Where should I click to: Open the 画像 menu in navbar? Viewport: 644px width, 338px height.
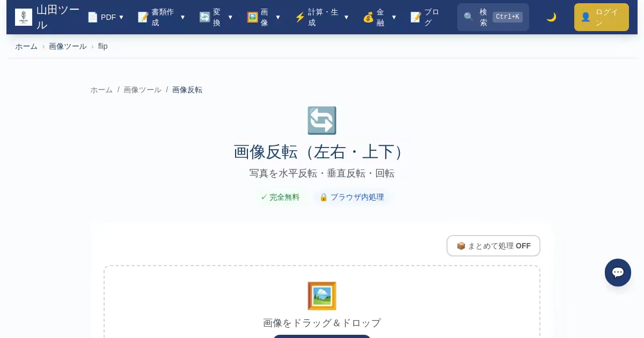(264, 17)
